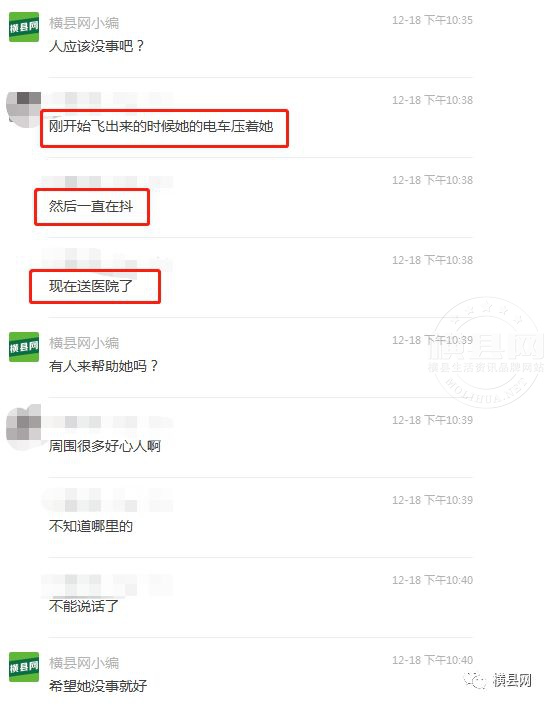549x705 pixels.
Task: Click the timestamp 12-18 下午10:35
Action: [432, 20]
